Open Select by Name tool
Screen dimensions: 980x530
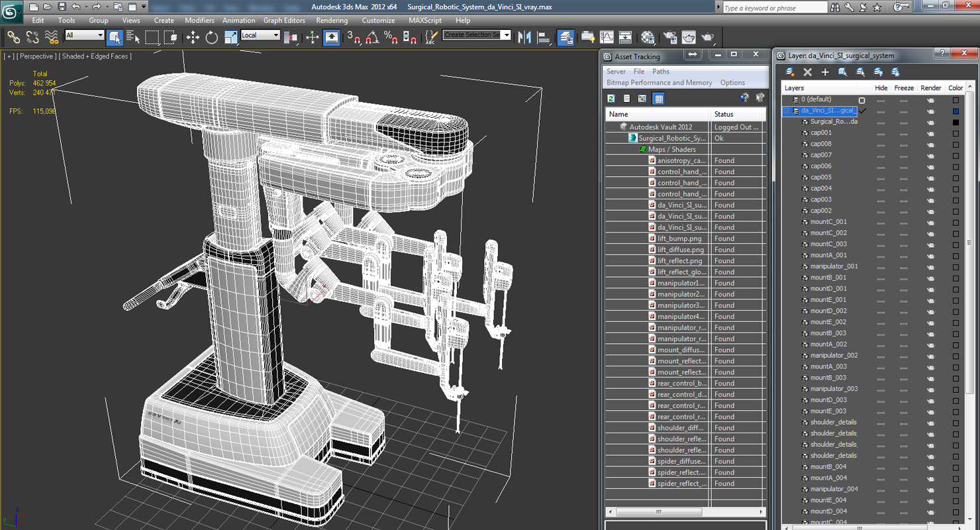[133, 37]
